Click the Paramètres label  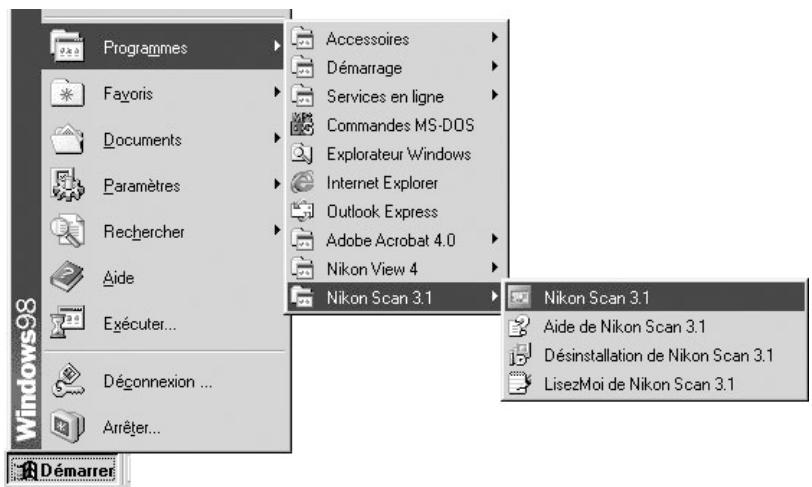click(142, 185)
